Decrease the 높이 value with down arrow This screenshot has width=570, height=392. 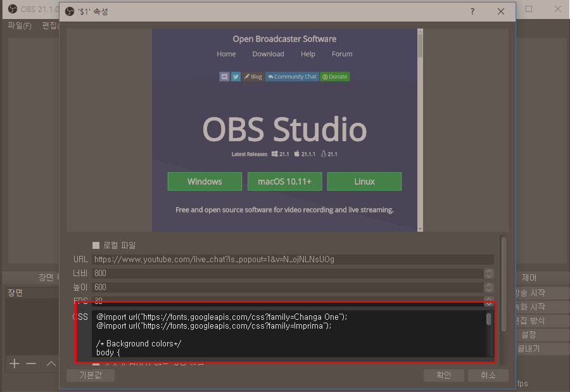pos(489,290)
